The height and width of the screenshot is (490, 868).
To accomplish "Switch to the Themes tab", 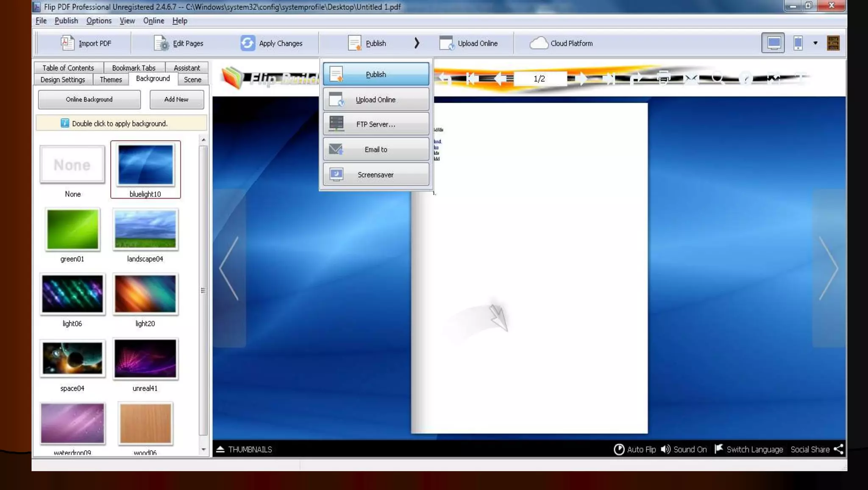I will (x=111, y=80).
